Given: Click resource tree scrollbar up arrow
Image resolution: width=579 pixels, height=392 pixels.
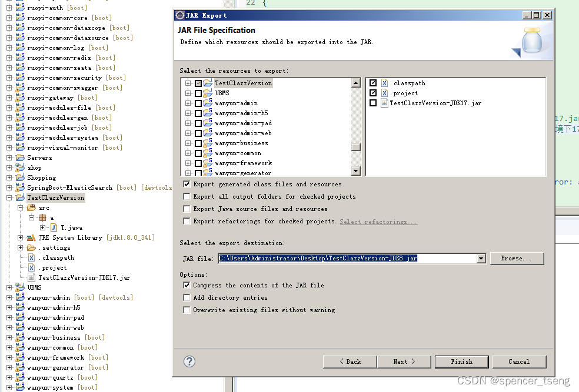Looking at the screenshot, I should pos(355,83).
